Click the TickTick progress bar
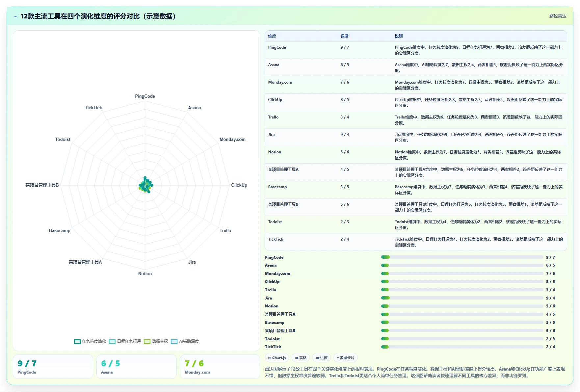580x392 pixels. [x=462, y=347]
